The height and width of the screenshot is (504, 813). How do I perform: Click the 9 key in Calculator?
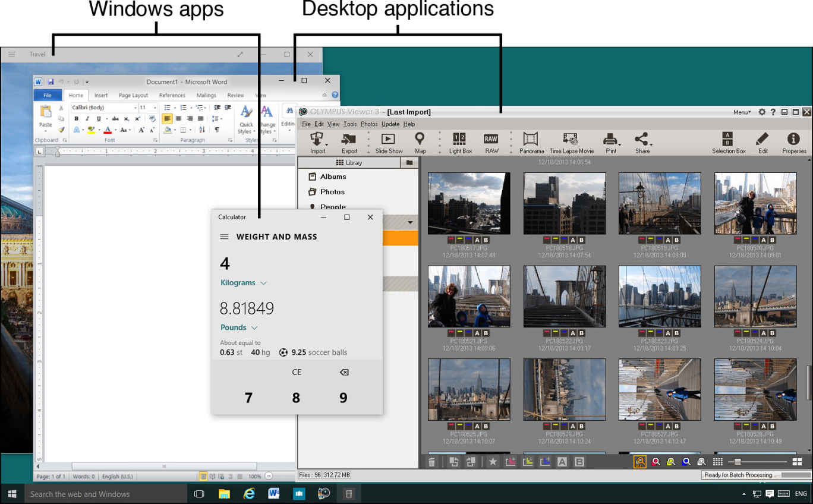[344, 398]
